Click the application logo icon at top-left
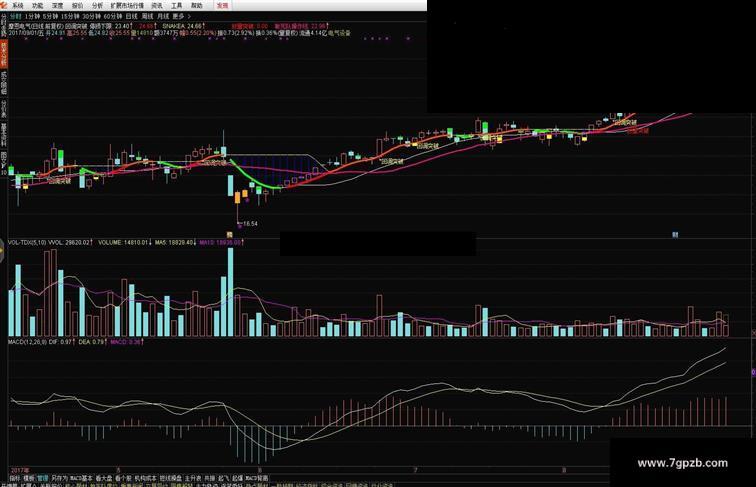Image resolution: width=756 pixels, height=487 pixels. click(4, 6)
